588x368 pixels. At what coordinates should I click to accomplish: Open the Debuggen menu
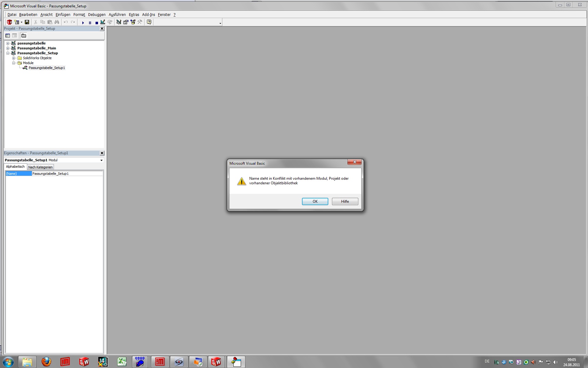[x=97, y=14]
